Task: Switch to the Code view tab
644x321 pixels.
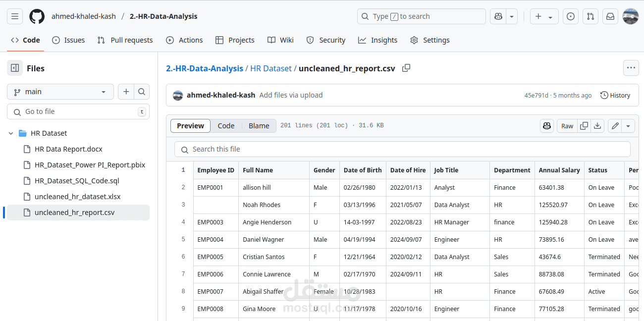Action: tap(226, 125)
